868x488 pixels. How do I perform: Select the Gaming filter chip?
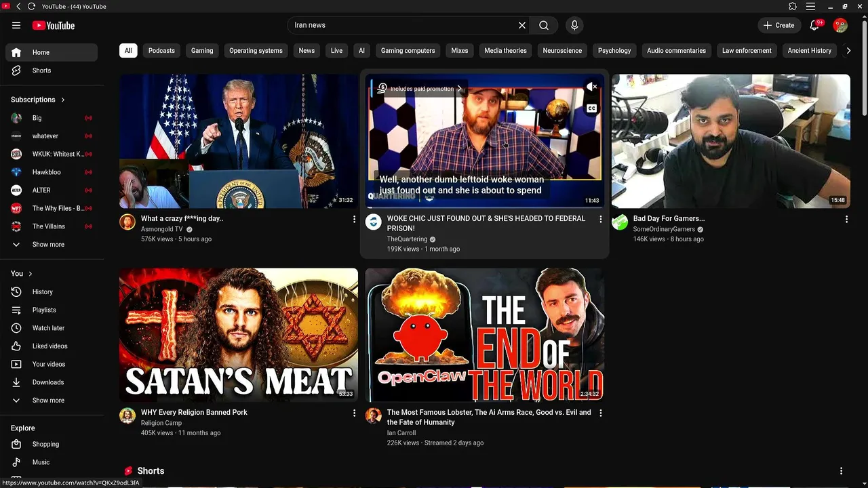(x=202, y=50)
